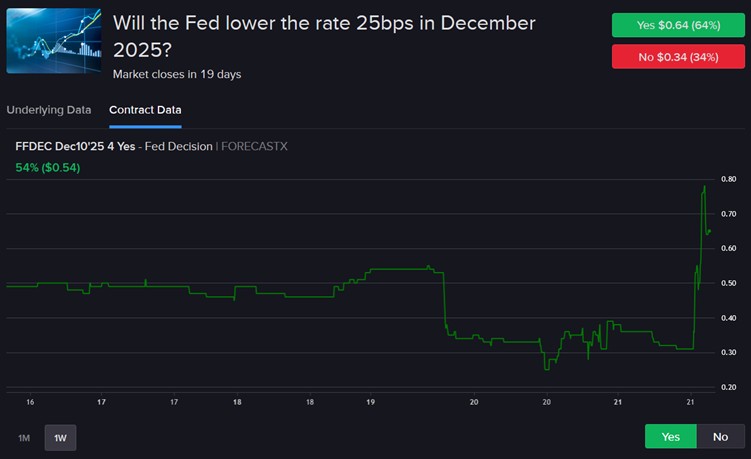Image resolution: width=751 pixels, height=459 pixels.
Task: Click the FORECASTX exchange label
Action: coord(254,146)
